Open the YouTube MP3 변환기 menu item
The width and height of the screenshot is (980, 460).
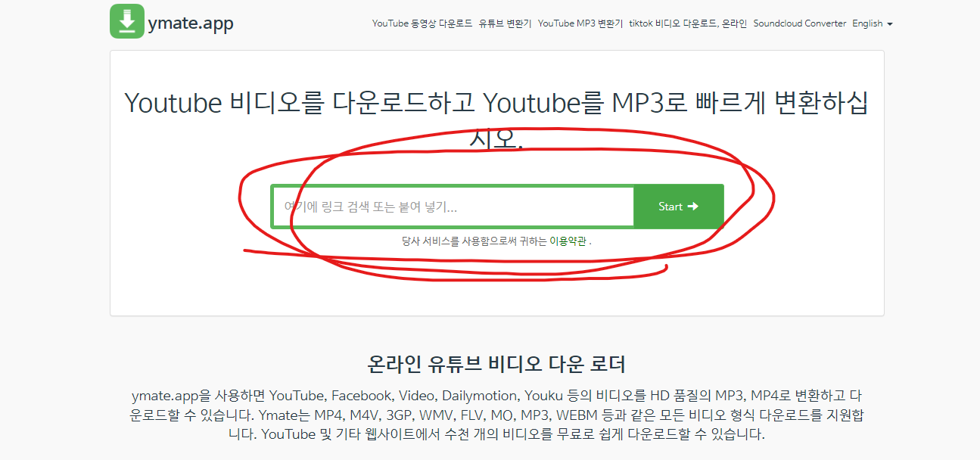(x=580, y=23)
